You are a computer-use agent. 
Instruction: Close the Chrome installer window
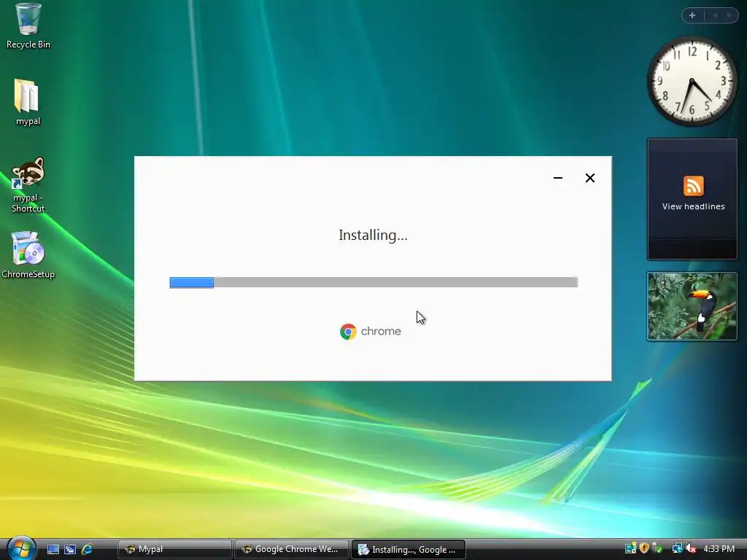coord(589,178)
